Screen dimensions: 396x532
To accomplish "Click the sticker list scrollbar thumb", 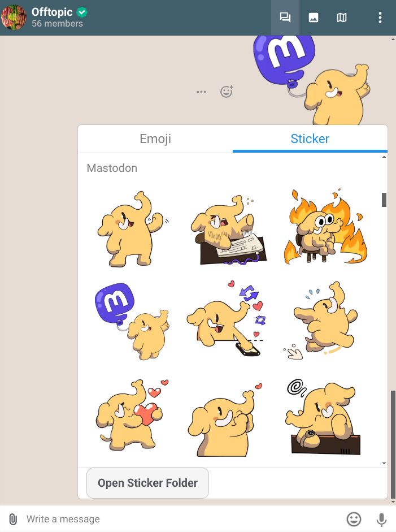I will pyautogui.click(x=384, y=200).
